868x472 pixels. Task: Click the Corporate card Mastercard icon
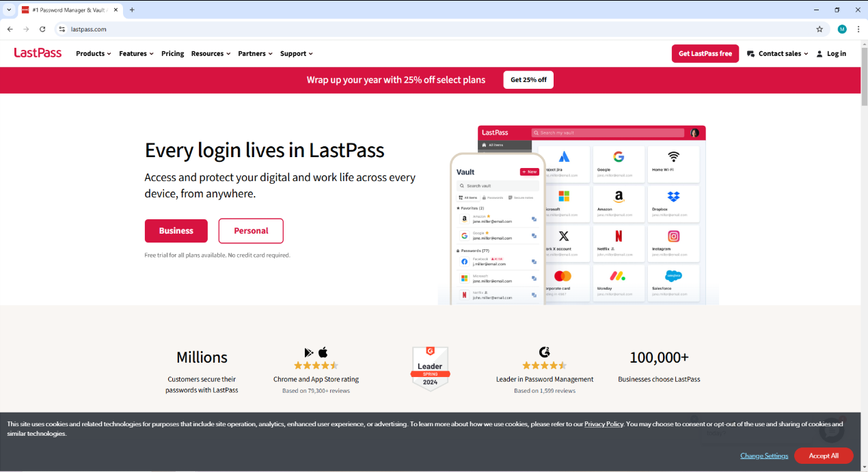pyautogui.click(x=562, y=276)
